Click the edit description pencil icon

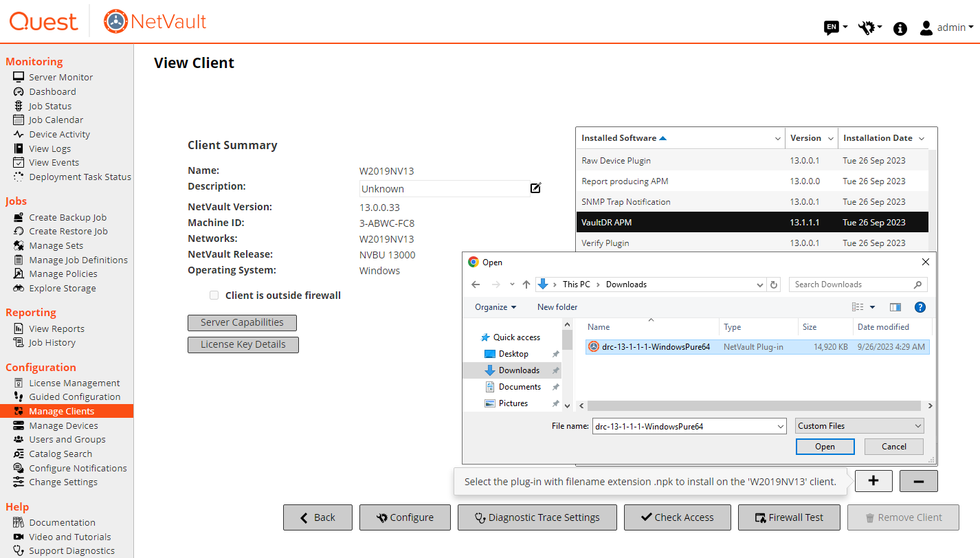point(536,188)
